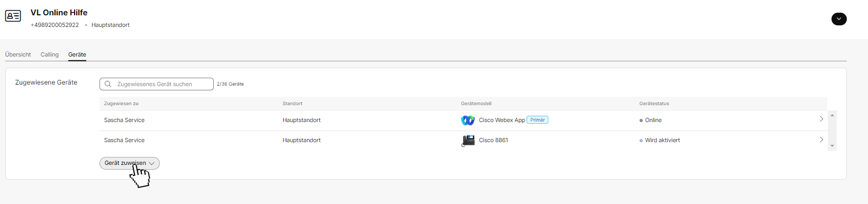Open the Cisco Webex App row chevron
This screenshot has height=204, width=868.
point(821,119)
